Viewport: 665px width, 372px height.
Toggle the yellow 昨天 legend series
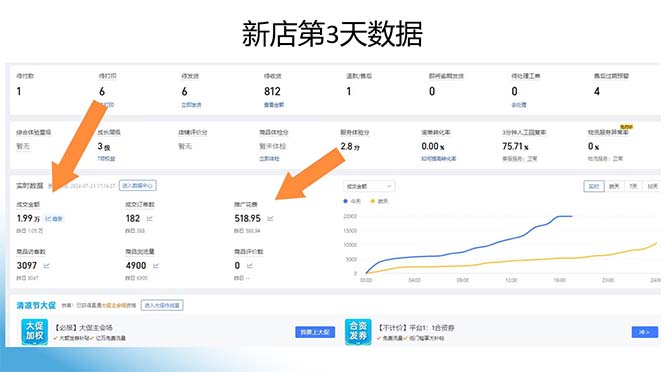point(379,201)
